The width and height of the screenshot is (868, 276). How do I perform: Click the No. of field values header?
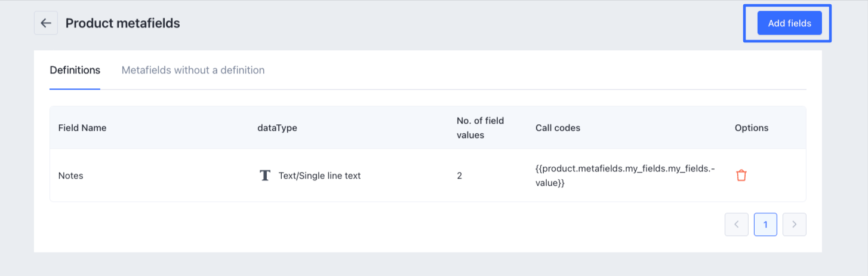[480, 128]
